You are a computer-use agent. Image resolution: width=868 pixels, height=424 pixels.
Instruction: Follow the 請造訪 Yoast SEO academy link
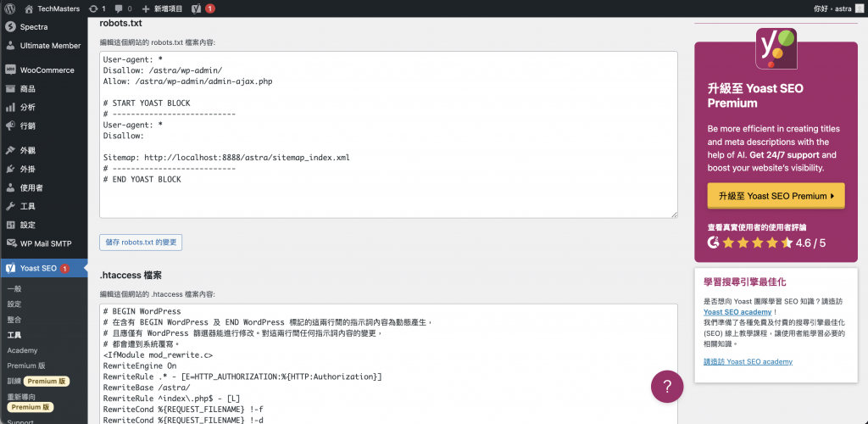748,361
